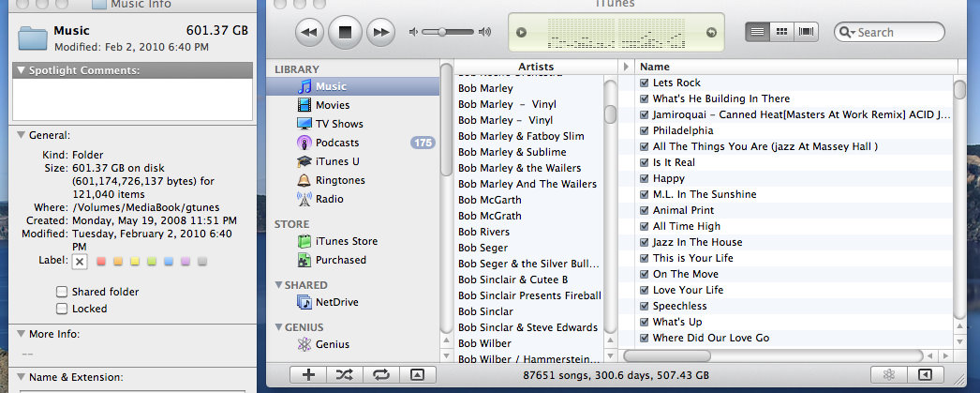Enable the Locked checkbox in Music Info
Image resolution: width=980 pixels, height=393 pixels.
pyautogui.click(x=61, y=309)
